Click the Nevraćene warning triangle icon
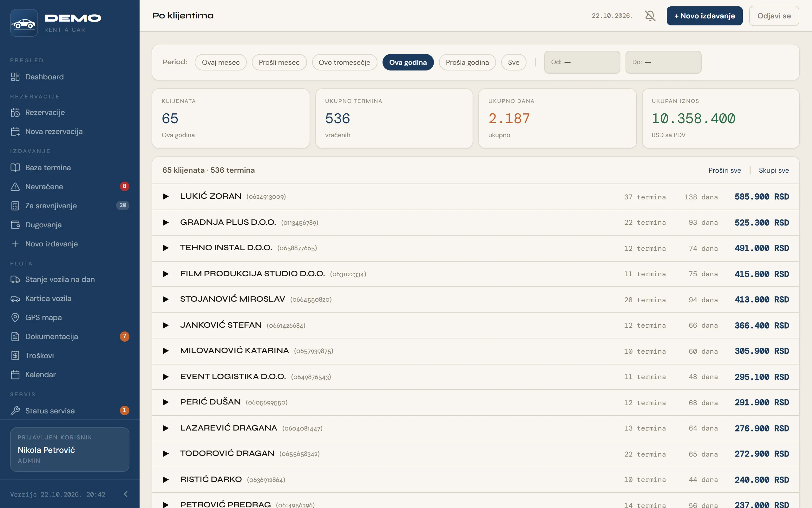The image size is (812, 508). (15, 186)
